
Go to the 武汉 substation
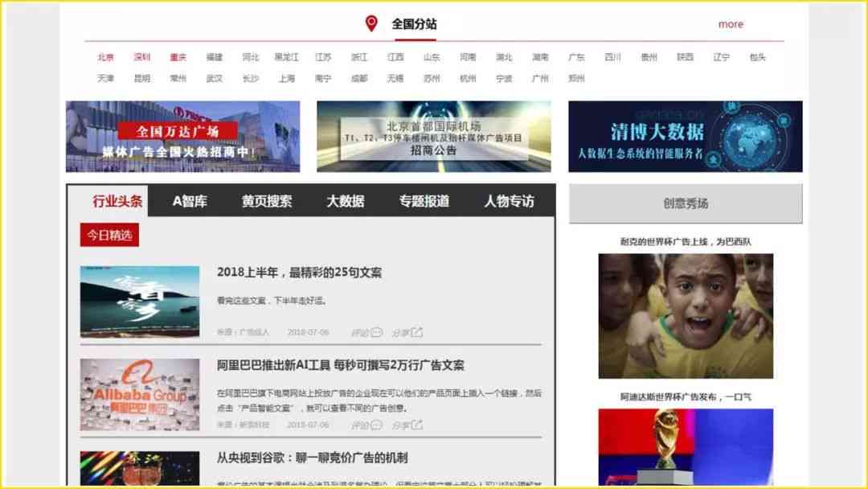point(215,79)
